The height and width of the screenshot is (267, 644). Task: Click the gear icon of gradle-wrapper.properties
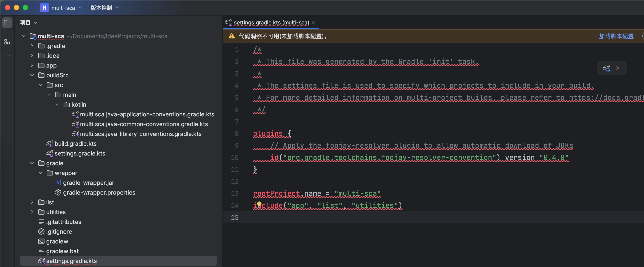pyautogui.click(x=58, y=193)
